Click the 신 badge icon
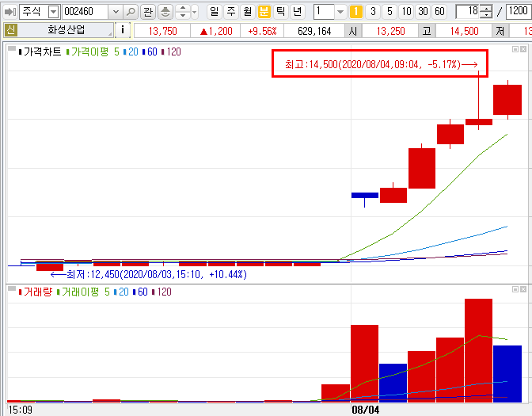The height and width of the screenshot is (416, 532). (11, 31)
